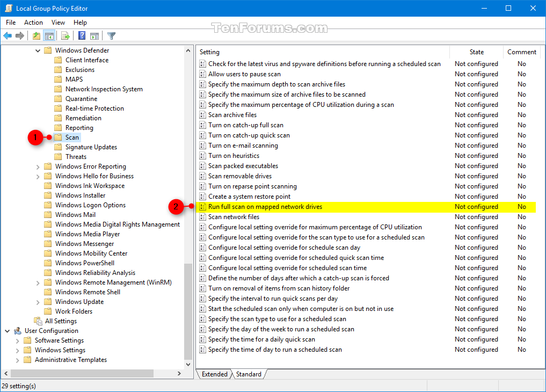Click tree horizontal scrollbar right arrow
Viewport: 546px width, 392px height.
[179, 373]
